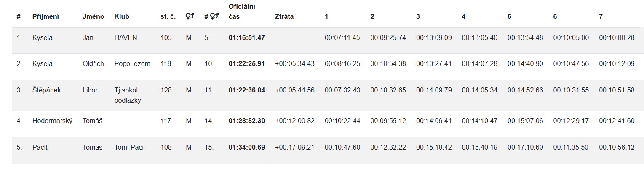The image size is (644, 169).
Task: Click the surname Paclt
Action: pos(40,148)
